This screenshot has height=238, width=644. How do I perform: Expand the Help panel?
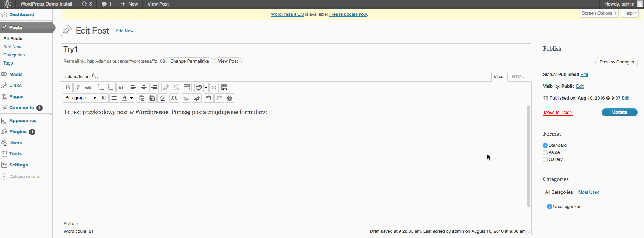[x=630, y=13]
